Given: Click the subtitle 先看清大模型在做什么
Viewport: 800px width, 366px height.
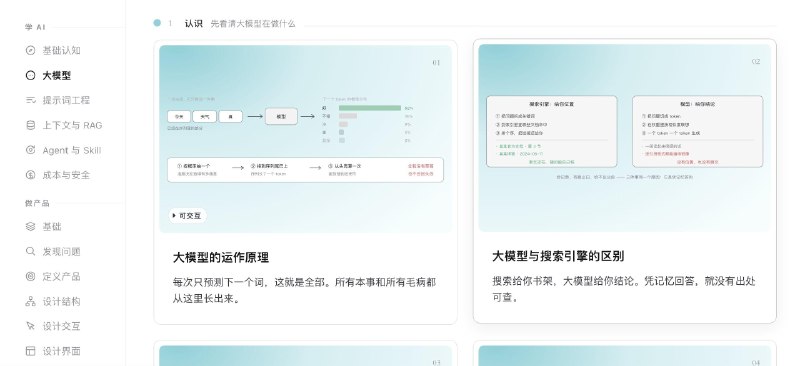Looking at the screenshot, I should click(253, 23).
